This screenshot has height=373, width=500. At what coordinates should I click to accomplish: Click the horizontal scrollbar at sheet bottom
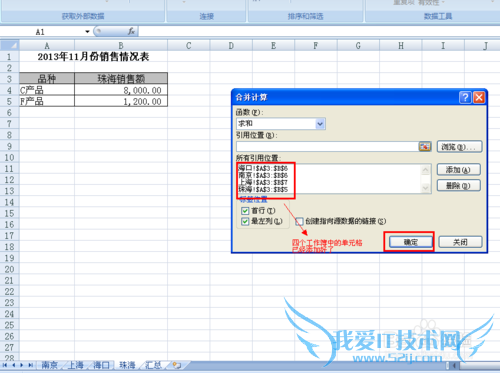(474, 366)
